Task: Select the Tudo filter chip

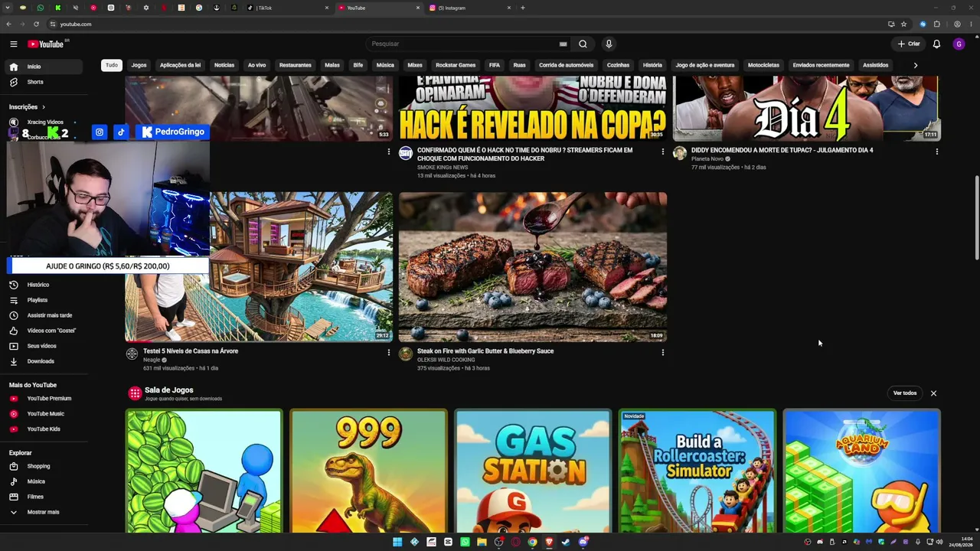Action: pyautogui.click(x=112, y=65)
